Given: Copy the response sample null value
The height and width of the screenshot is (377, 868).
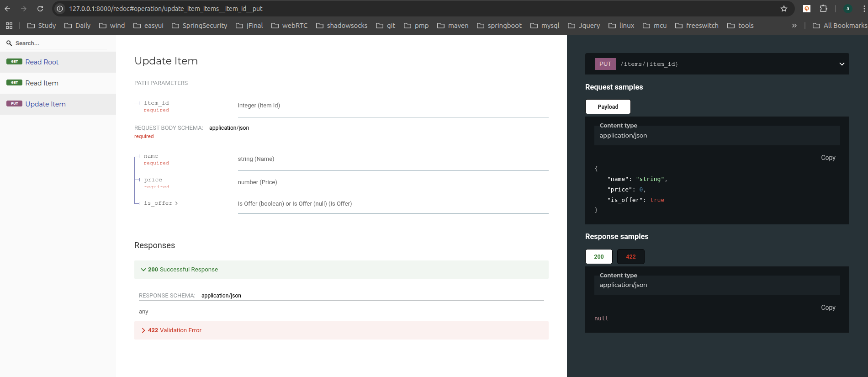Looking at the screenshot, I should pyautogui.click(x=828, y=308).
